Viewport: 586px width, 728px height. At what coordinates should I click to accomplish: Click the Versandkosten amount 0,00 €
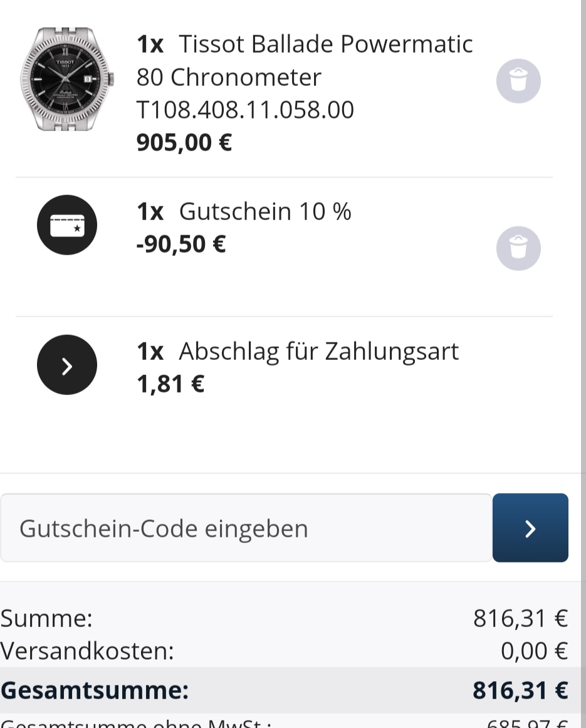(533, 652)
